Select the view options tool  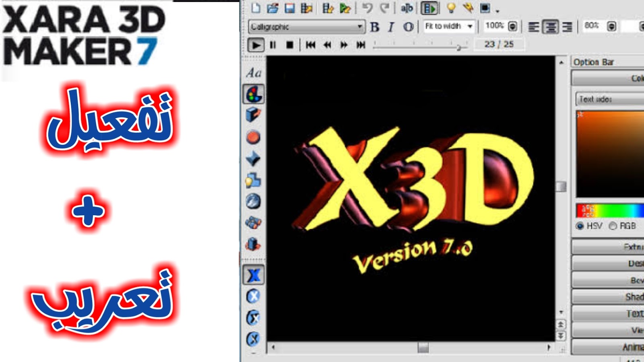tap(253, 222)
